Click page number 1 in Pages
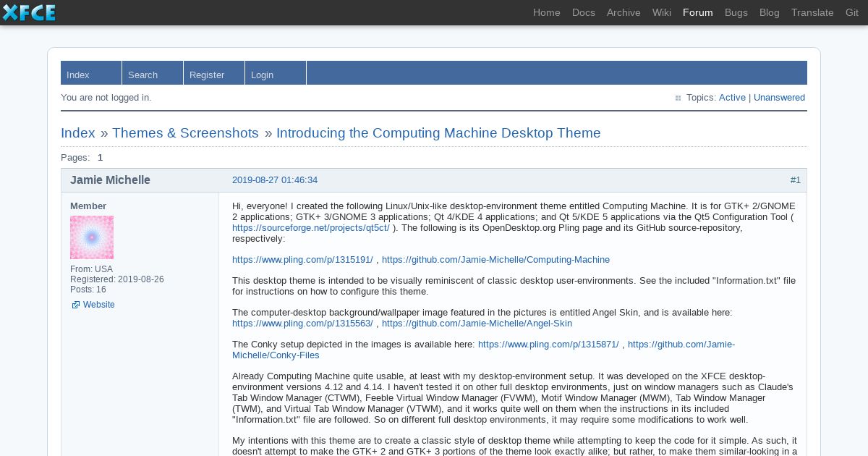The width and height of the screenshot is (868, 456). pyautogui.click(x=101, y=158)
